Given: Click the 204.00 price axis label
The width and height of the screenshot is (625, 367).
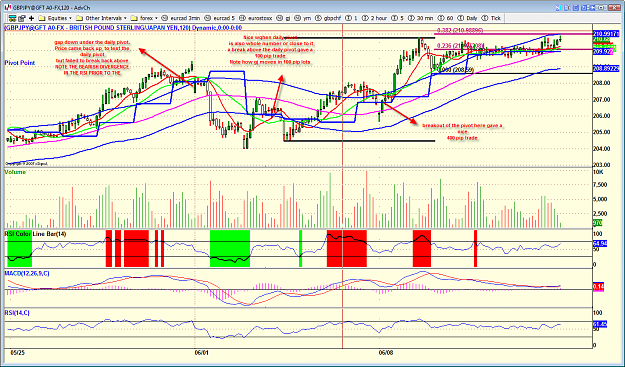Looking at the screenshot, I should 602,149.
